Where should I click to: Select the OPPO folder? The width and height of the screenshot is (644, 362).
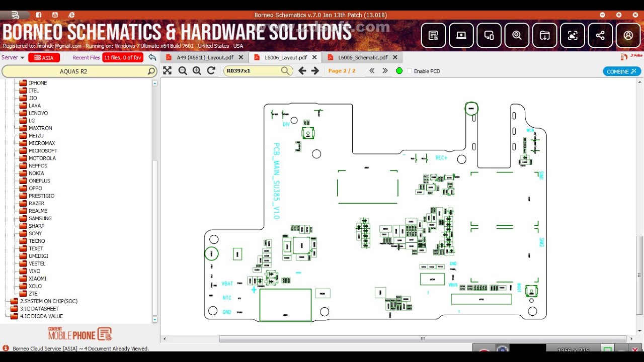[x=35, y=189]
